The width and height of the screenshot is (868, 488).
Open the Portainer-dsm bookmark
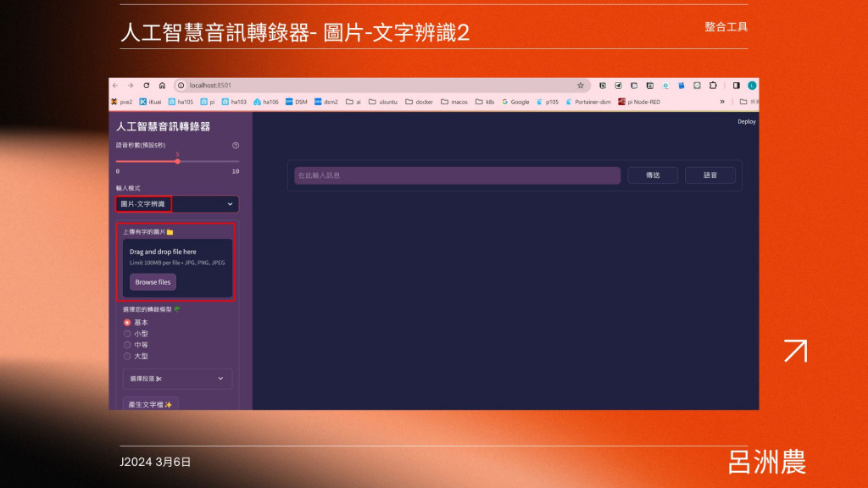tap(588, 102)
